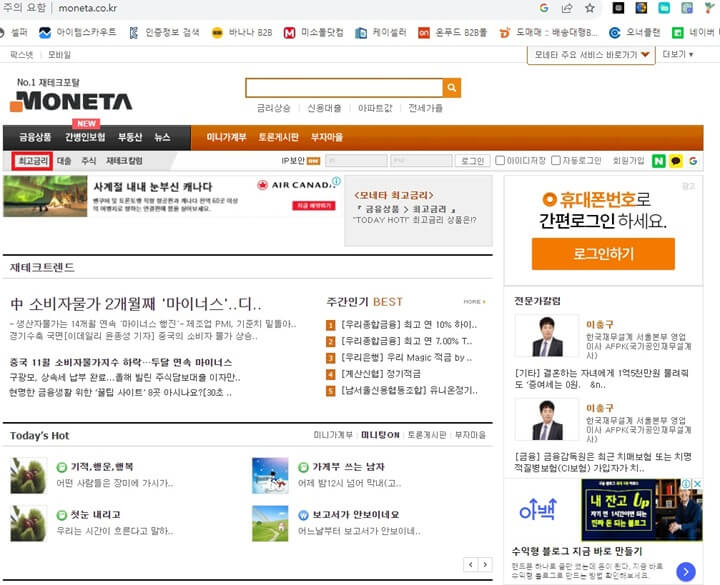Expand 모네타 주요 서비스 바로가기 dropdown
The width and height of the screenshot is (720, 585).
point(591,55)
